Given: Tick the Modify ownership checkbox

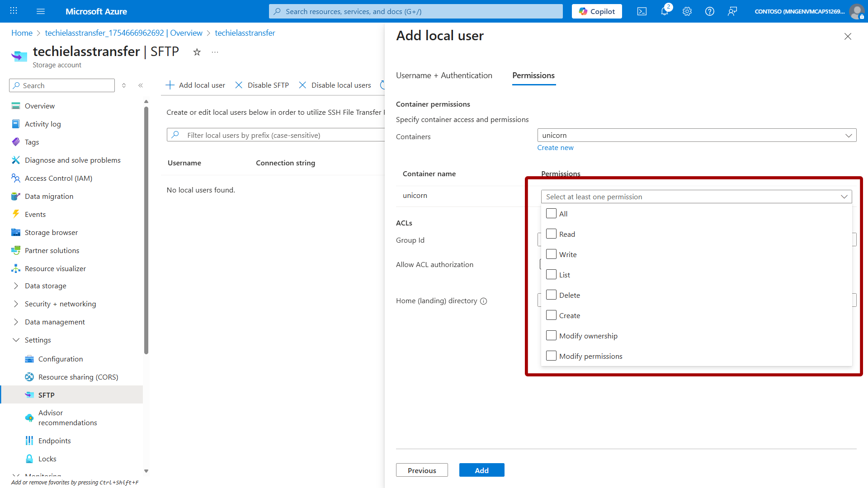Looking at the screenshot, I should (551, 336).
